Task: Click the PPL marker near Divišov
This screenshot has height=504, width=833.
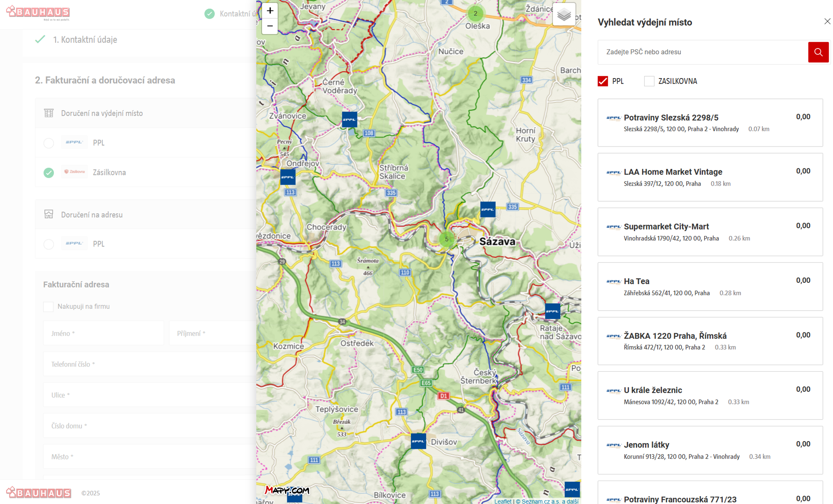Action: pos(418,441)
